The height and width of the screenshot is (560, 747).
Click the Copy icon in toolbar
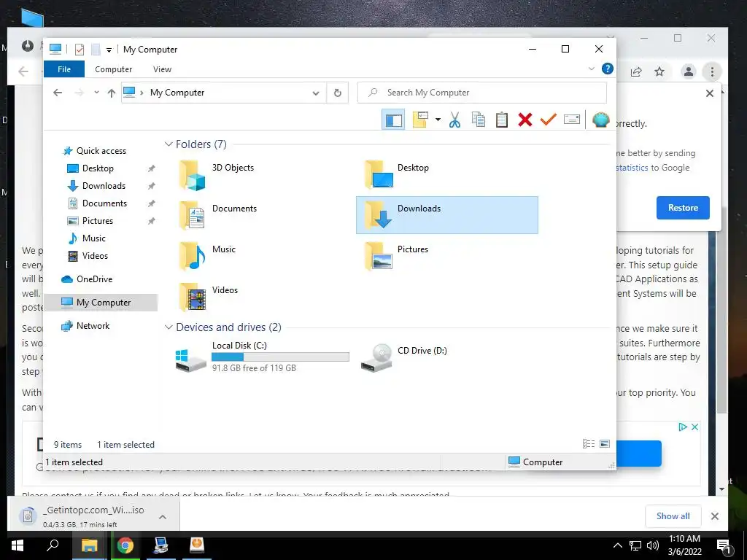[x=479, y=120]
